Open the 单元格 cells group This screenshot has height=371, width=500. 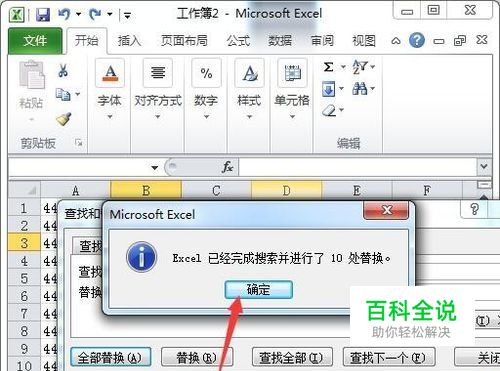click(292, 88)
